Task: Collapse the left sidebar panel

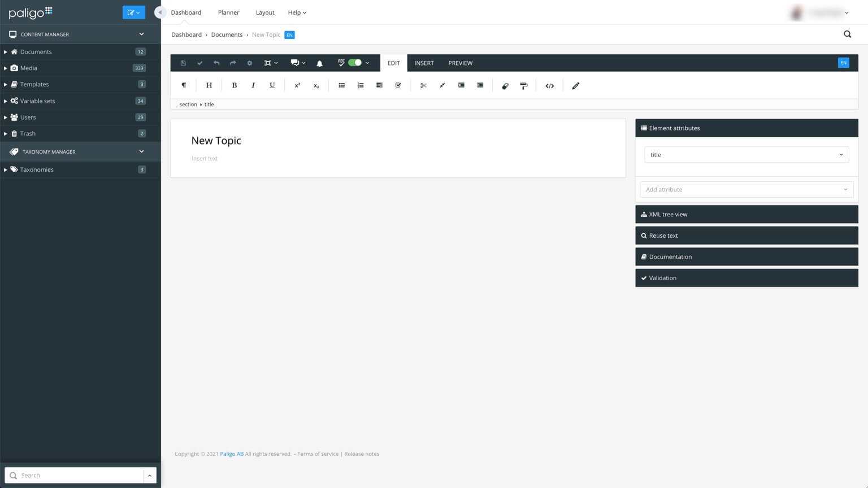Action: [159, 12]
